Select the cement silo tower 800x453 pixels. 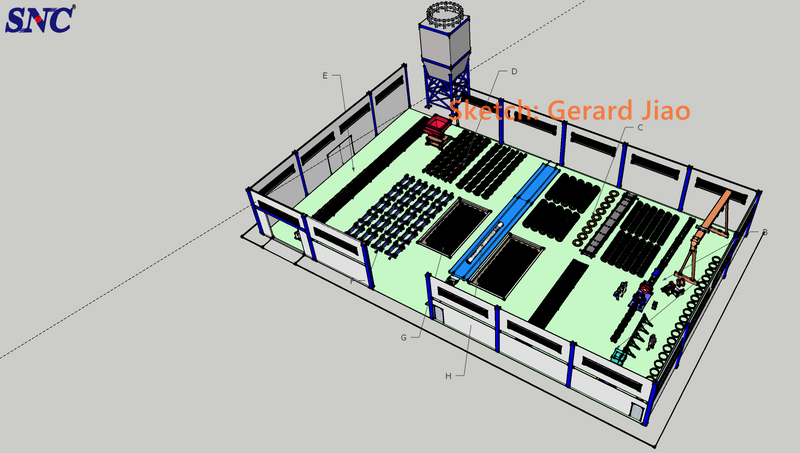pyautogui.click(x=445, y=47)
